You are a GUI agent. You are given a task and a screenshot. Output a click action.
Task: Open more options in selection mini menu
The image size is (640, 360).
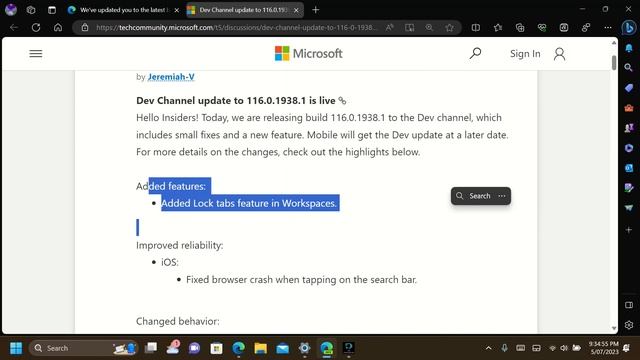(x=502, y=196)
